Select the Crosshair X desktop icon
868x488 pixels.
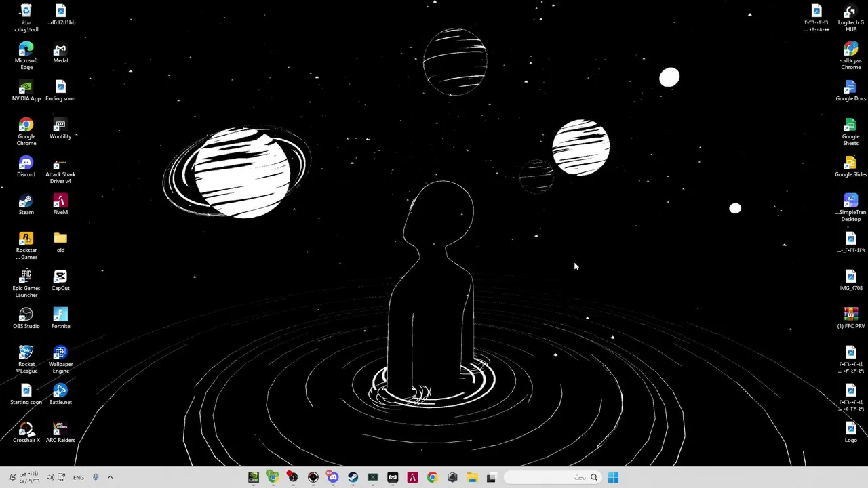click(x=26, y=432)
